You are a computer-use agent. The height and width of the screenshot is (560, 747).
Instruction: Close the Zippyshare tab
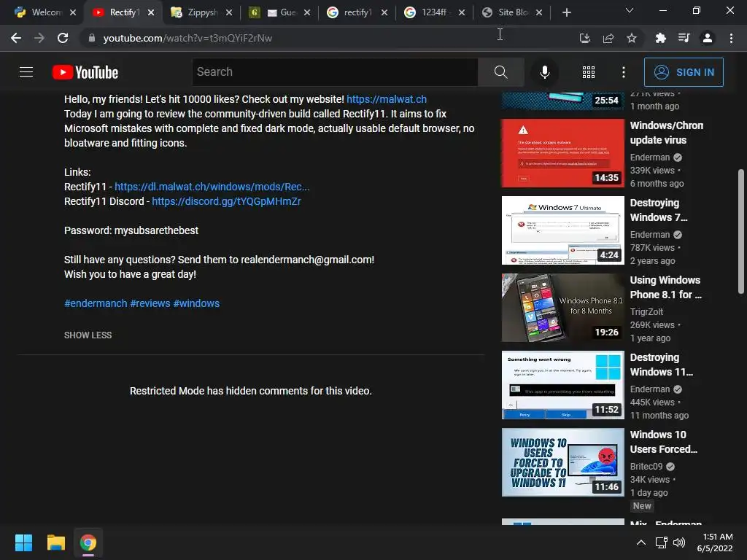229,12
